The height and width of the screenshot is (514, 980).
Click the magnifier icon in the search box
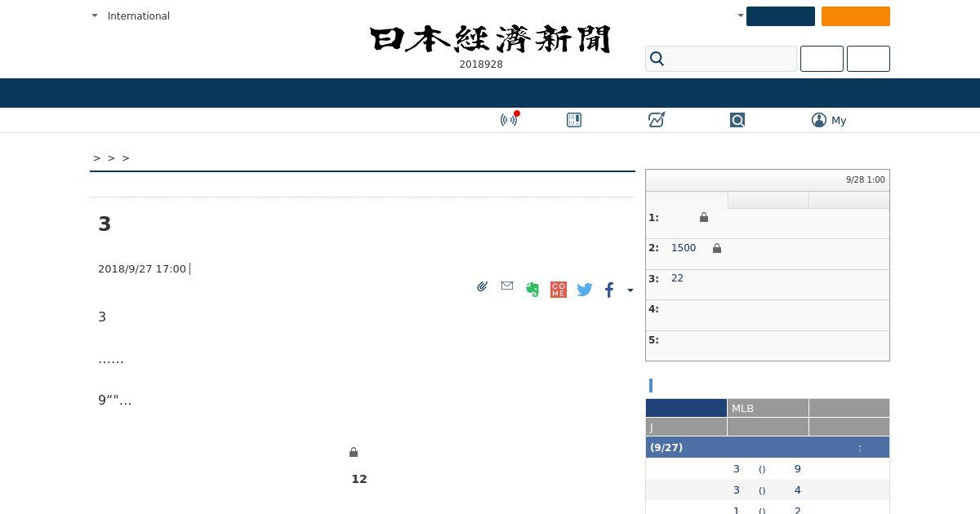(657, 59)
